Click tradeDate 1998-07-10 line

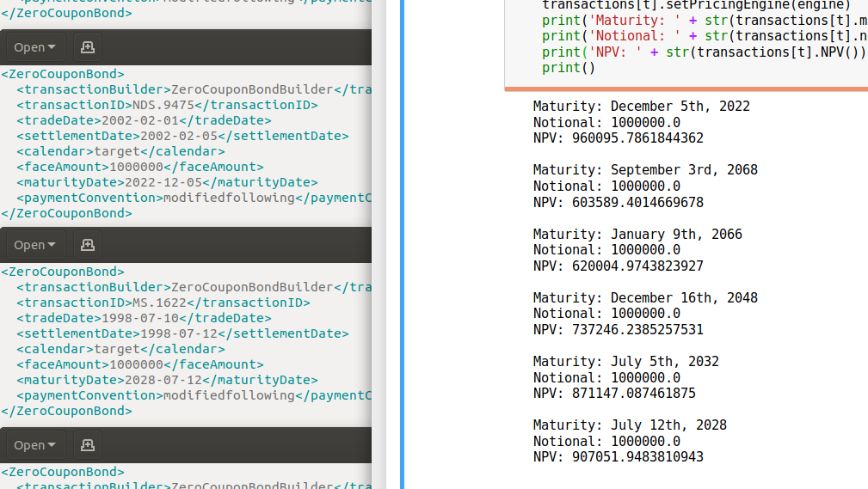click(144, 318)
